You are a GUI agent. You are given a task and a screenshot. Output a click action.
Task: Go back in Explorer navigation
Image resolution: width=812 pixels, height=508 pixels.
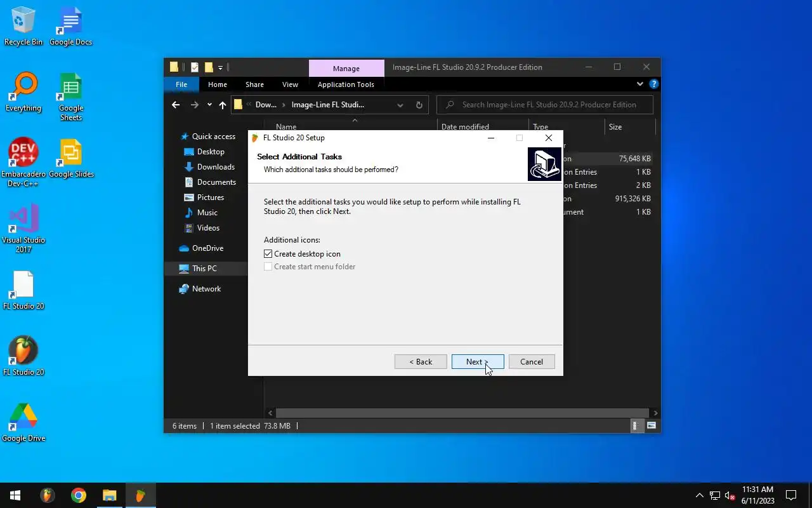click(176, 105)
